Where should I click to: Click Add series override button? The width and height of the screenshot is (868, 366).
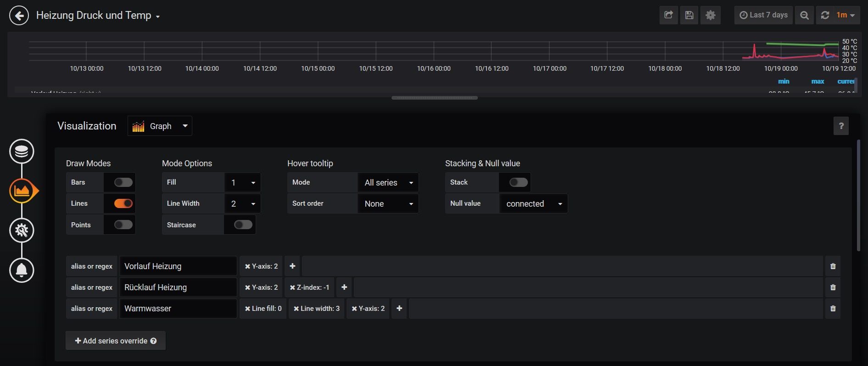point(116,341)
